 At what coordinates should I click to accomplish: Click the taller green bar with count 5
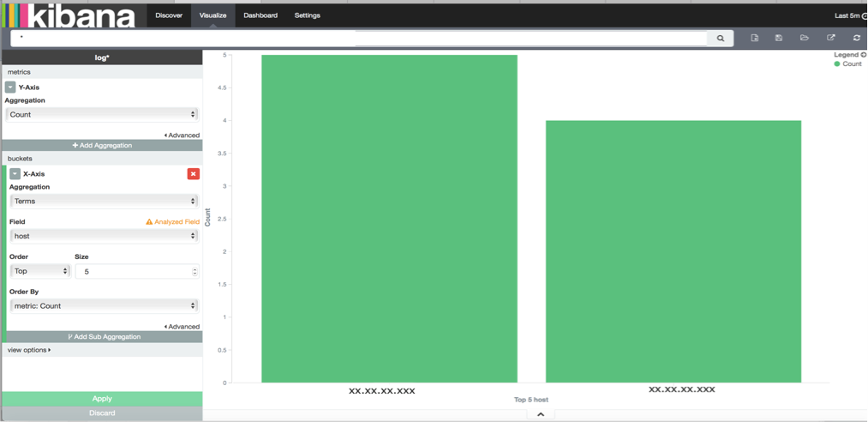389,219
